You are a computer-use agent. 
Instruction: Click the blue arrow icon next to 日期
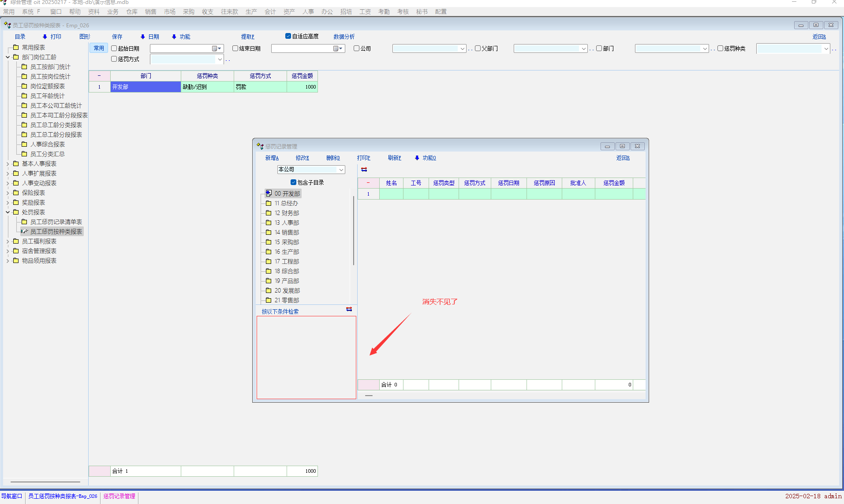(x=142, y=37)
